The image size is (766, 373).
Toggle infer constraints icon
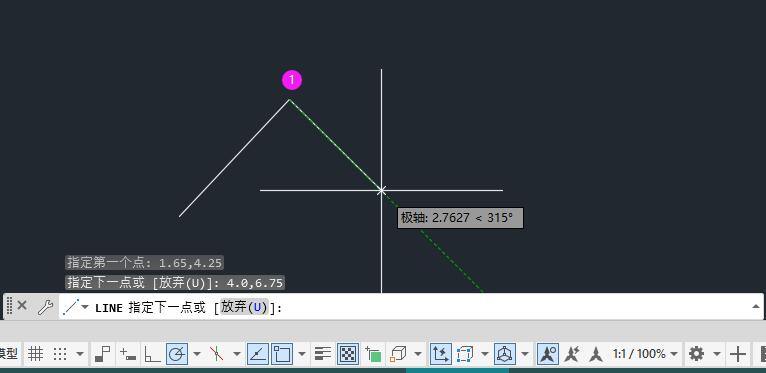click(x=103, y=353)
